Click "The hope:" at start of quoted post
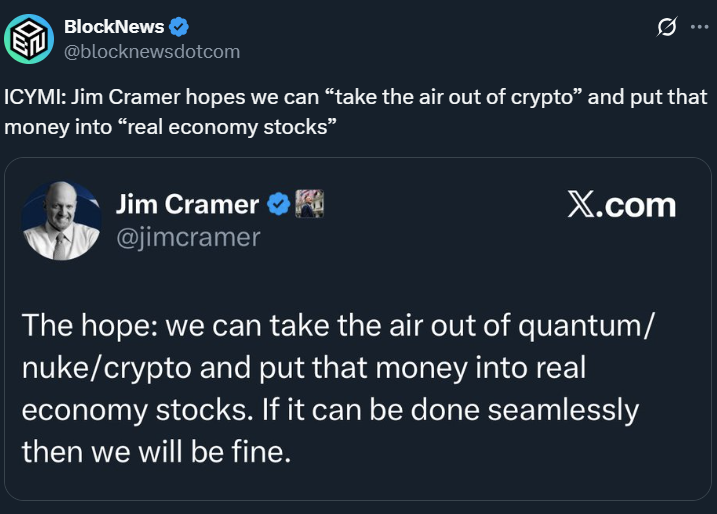The width and height of the screenshot is (717, 514). 86,324
